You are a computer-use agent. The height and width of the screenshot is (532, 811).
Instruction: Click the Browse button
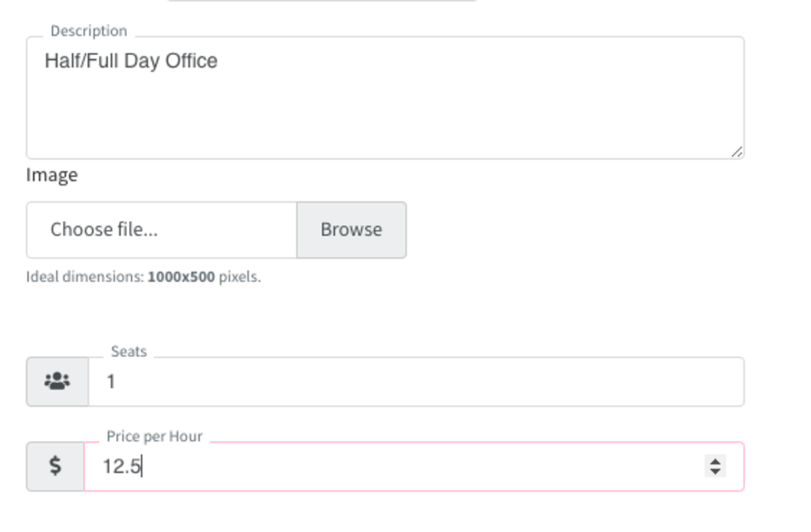(351, 230)
